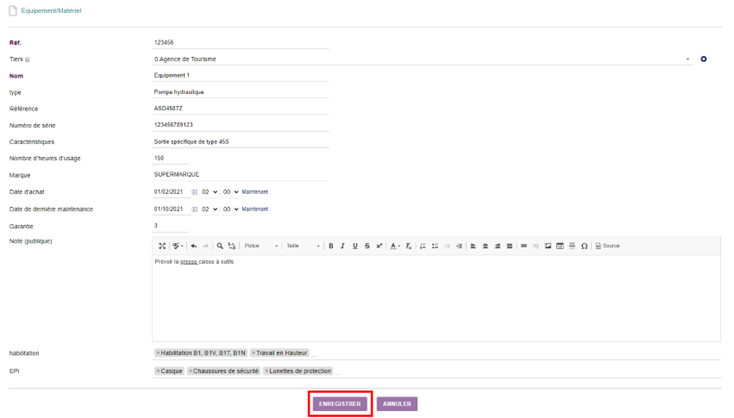Screen dimensions: 734x418
Task: Apply superscript formatting
Action: 379,246
